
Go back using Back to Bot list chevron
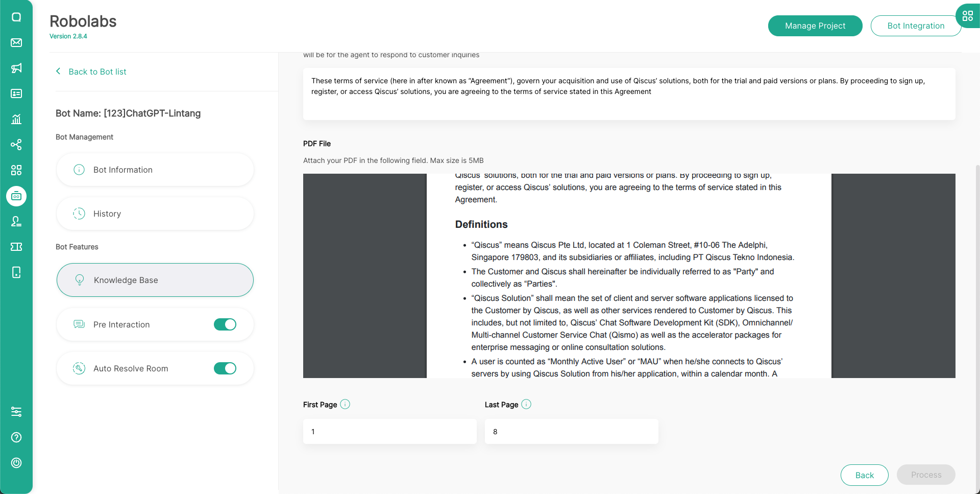(58, 72)
